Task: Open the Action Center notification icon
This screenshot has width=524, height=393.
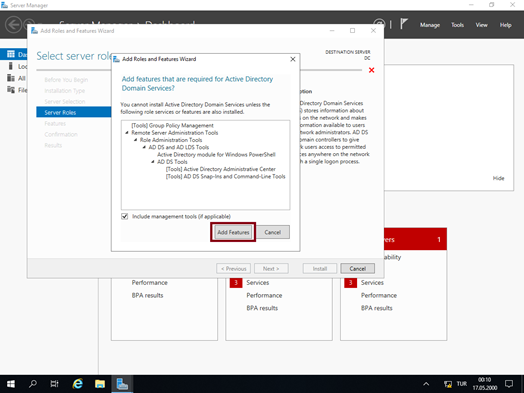Action: point(509,384)
